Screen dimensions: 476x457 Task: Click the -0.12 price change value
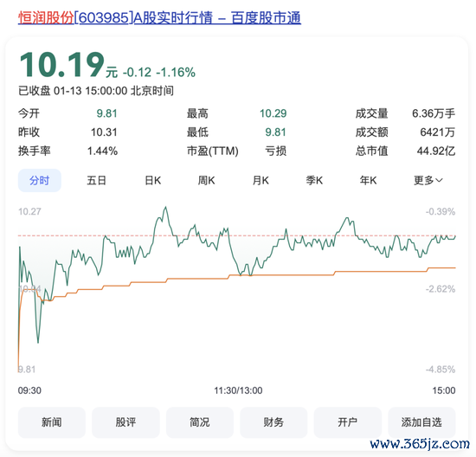click(137, 72)
